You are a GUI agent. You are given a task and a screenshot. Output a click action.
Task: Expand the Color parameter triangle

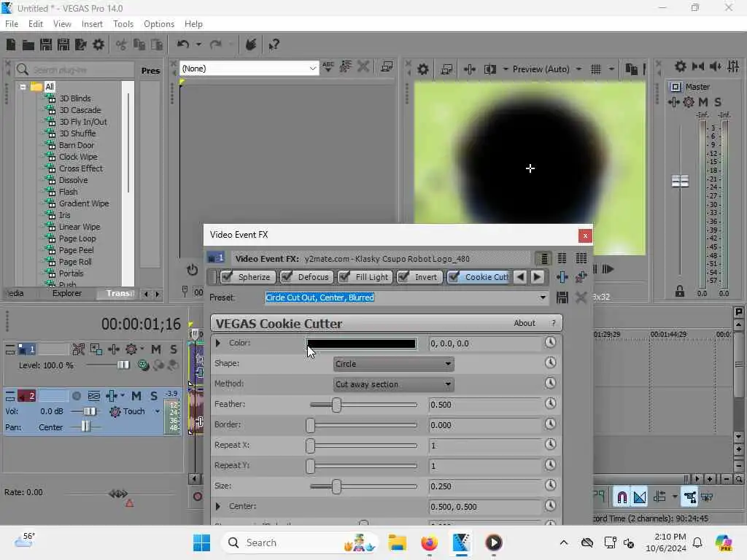[218, 343]
